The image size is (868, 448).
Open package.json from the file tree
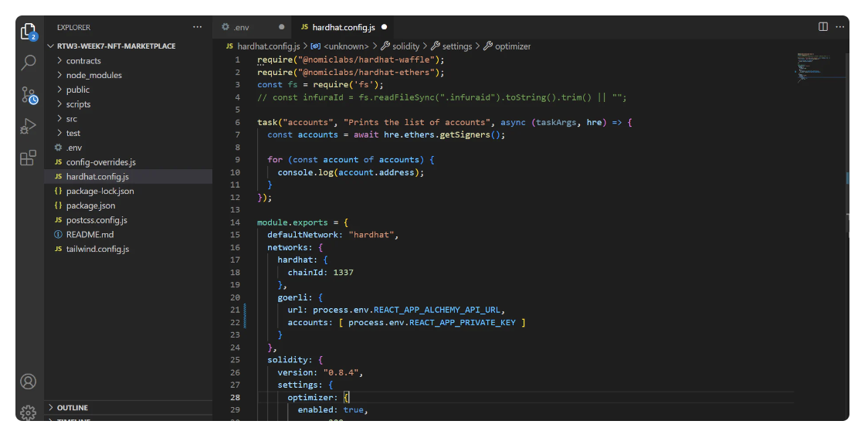click(x=128, y=205)
